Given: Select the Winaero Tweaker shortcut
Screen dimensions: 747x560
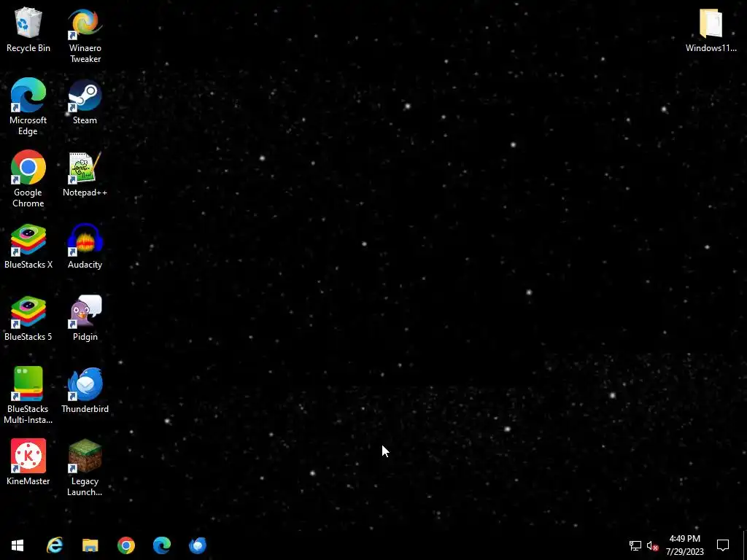Looking at the screenshot, I should pos(85,34).
